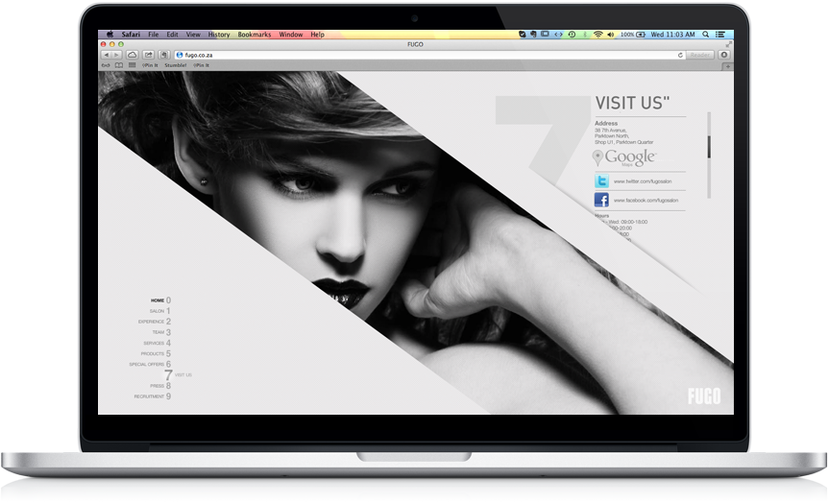Click the Stumble! bookmark
Viewport: 829px width, 504px height.
point(176,65)
